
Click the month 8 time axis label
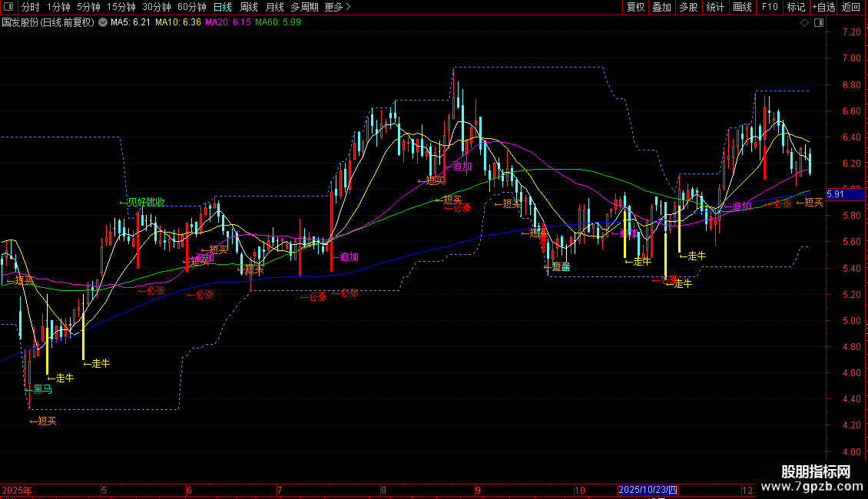(x=383, y=490)
